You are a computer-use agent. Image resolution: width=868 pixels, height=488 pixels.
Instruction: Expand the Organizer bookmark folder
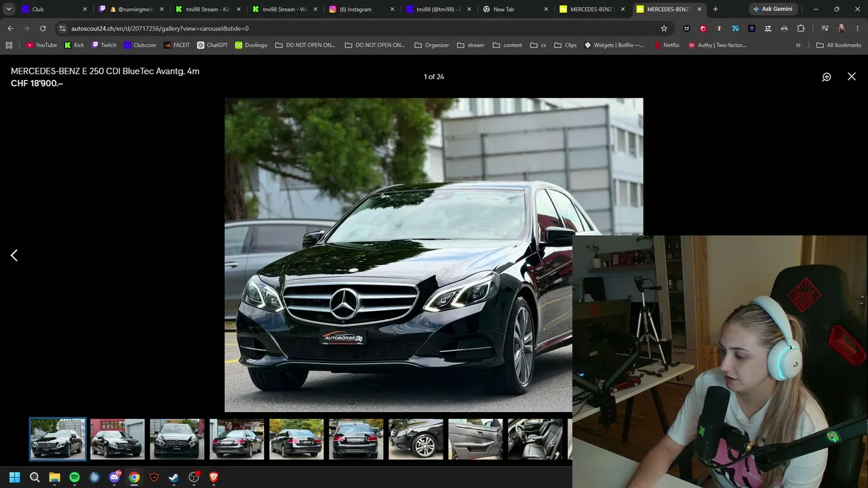coord(431,45)
